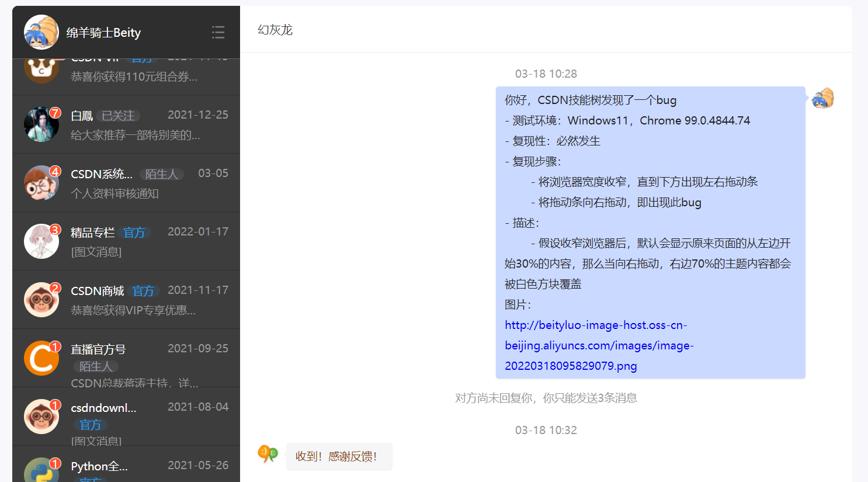This screenshot has width=868, height=482.
Task: Open the 恭喜你获得110元组合券 conversation
Action: point(134,77)
